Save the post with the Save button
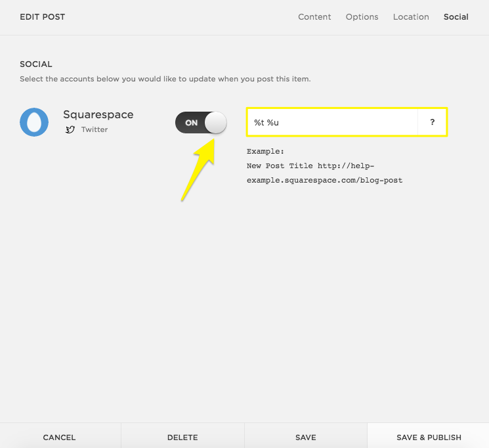This screenshot has height=448, width=489. pos(305,437)
